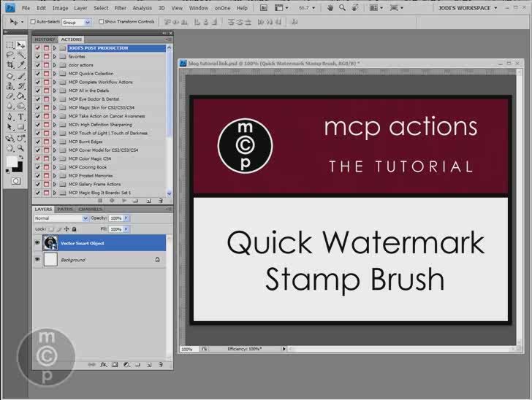Click Hand tool in application bar
Screen dimensions: 532x400
click(330, 8)
